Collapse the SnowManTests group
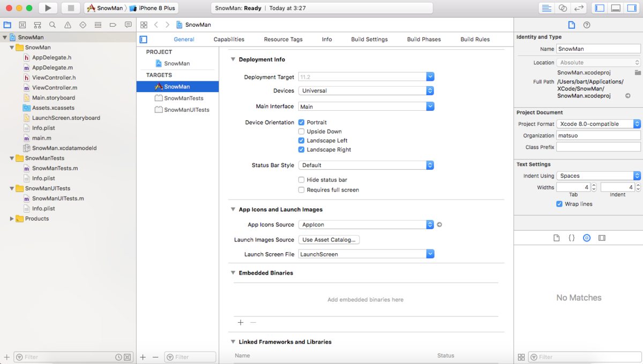The width and height of the screenshot is (643, 364). click(12, 158)
